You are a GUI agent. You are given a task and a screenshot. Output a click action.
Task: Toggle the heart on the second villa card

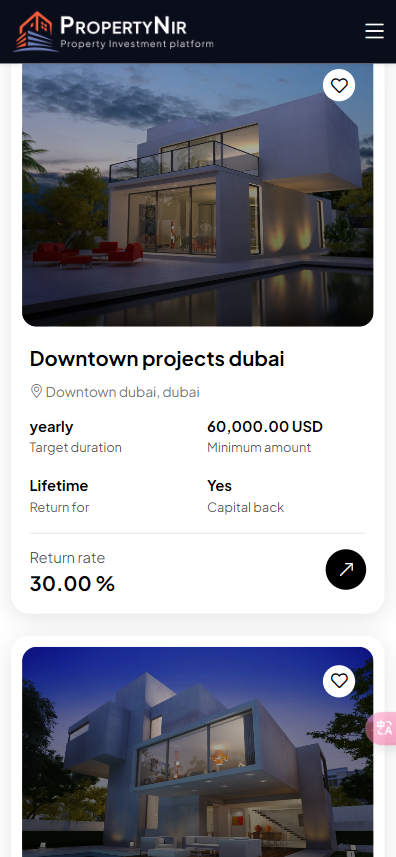tap(339, 681)
